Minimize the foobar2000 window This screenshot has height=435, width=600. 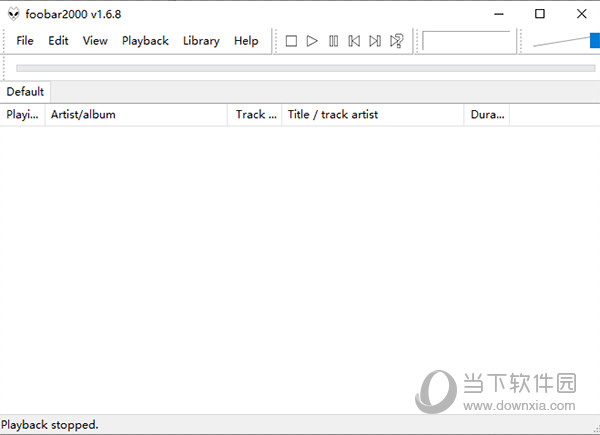pos(499,14)
